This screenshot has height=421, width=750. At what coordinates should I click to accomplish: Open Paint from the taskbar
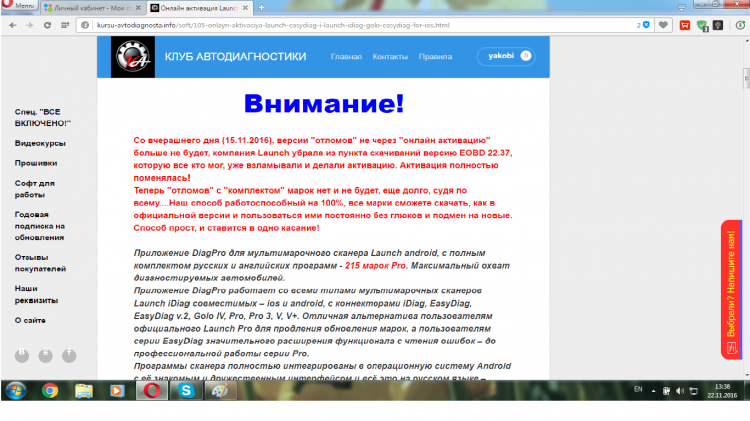[x=219, y=391]
